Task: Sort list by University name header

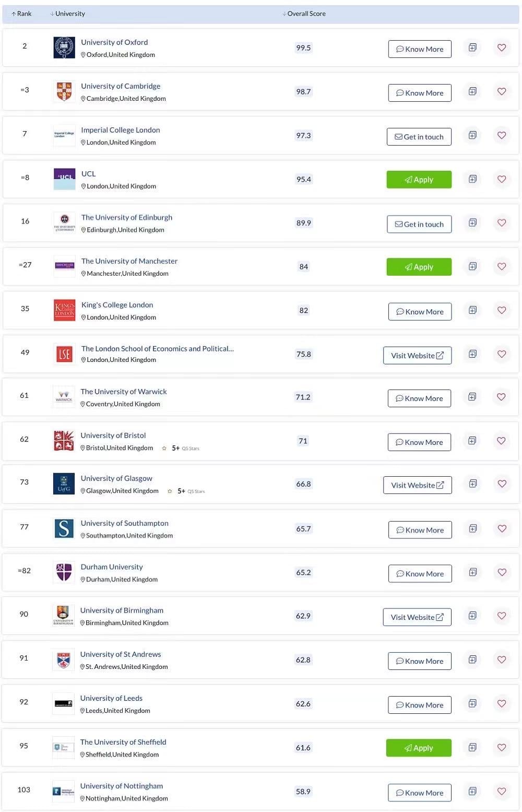Action: pyautogui.click(x=67, y=14)
